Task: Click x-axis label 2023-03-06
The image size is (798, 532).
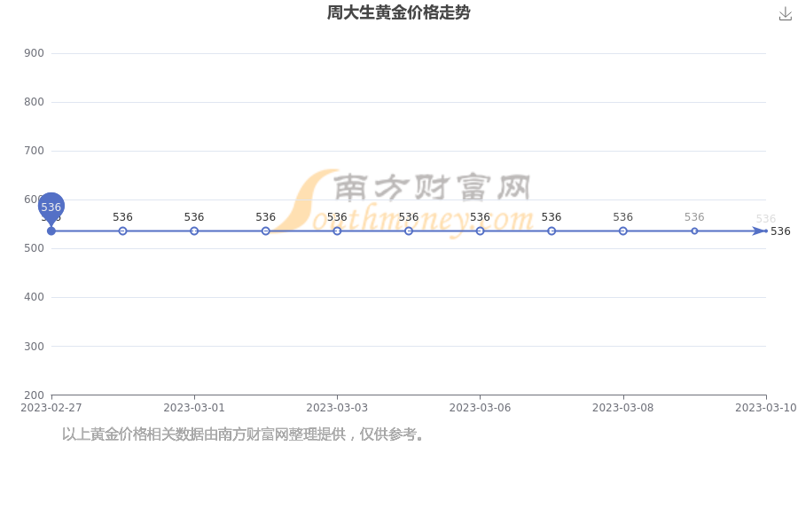Action: coord(480,408)
